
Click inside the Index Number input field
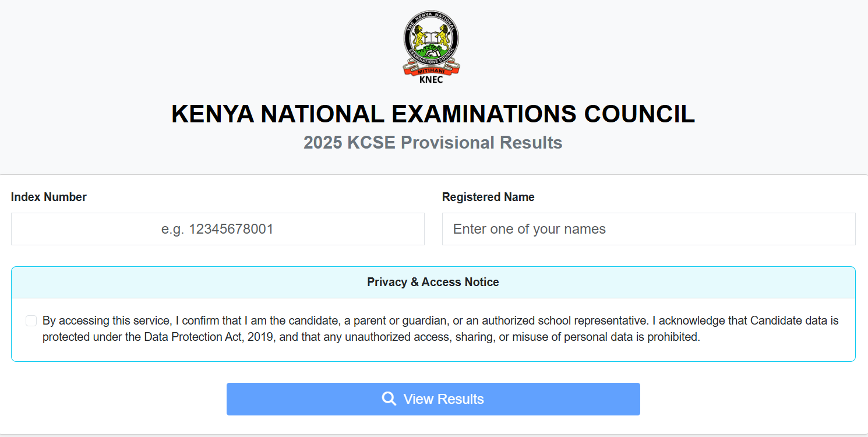(217, 229)
